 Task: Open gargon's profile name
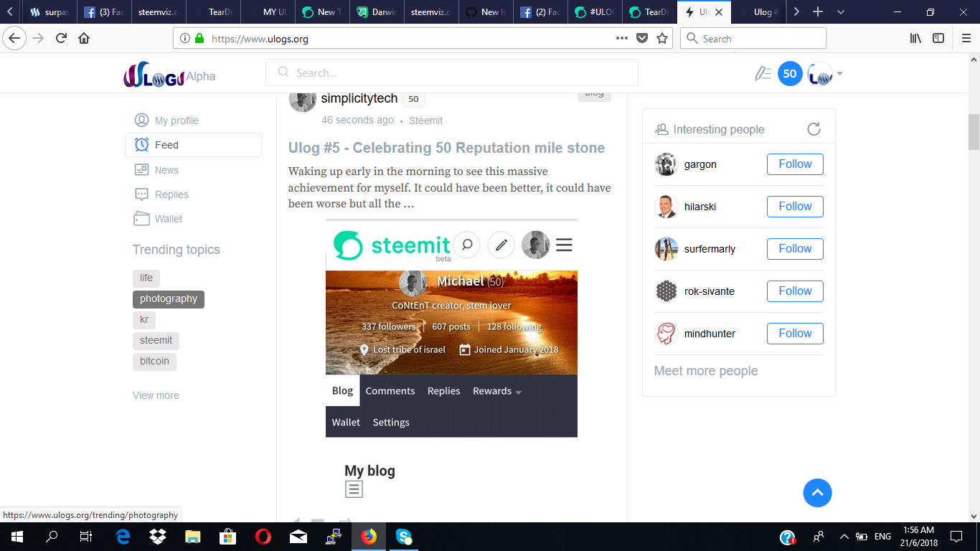click(700, 164)
